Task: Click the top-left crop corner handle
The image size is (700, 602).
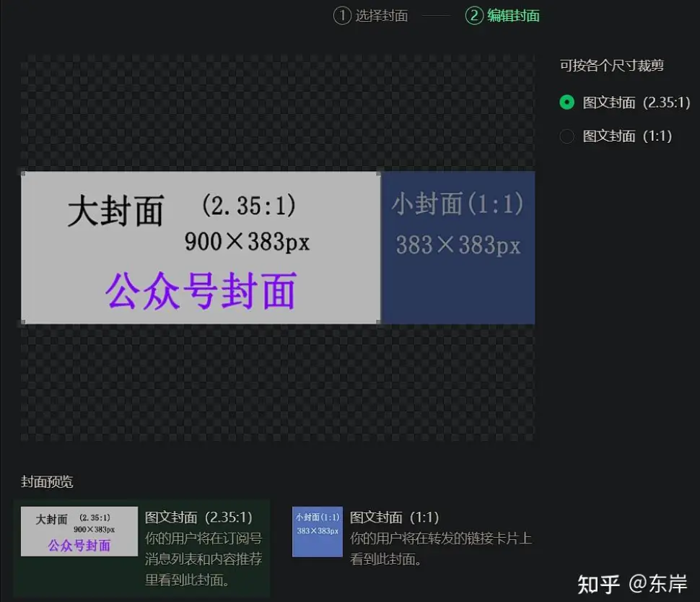Action: click(x=22, y=173)
